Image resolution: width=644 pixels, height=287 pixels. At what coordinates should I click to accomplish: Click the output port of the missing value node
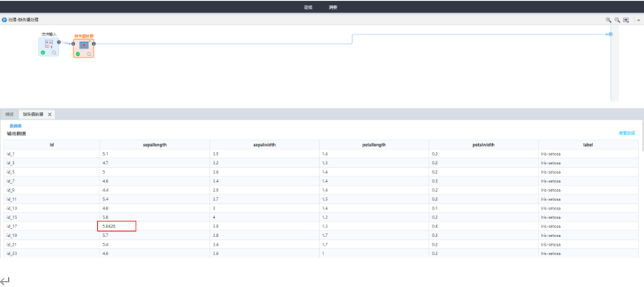94,43
